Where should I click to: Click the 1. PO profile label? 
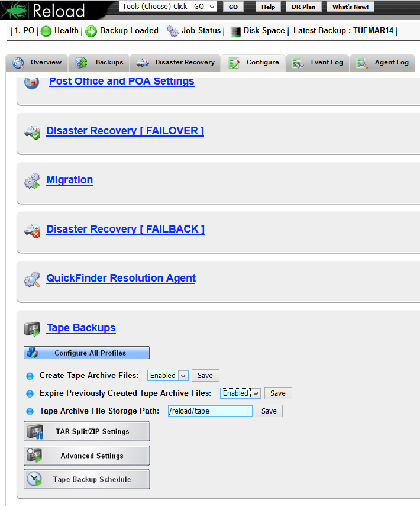24,31
